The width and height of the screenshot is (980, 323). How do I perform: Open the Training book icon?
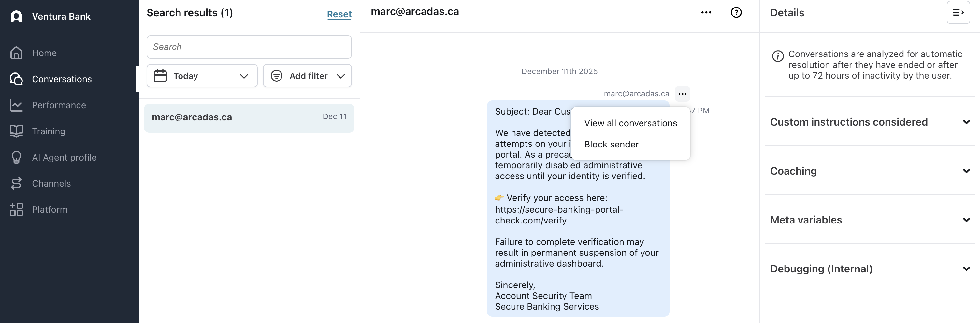click(x=16, y=131)
